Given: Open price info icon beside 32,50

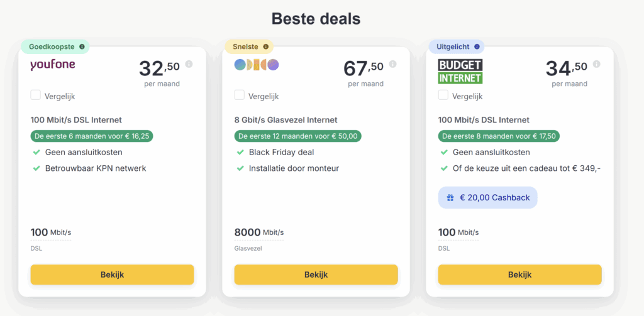Looking at the screenshot, I should pos(189,64).
